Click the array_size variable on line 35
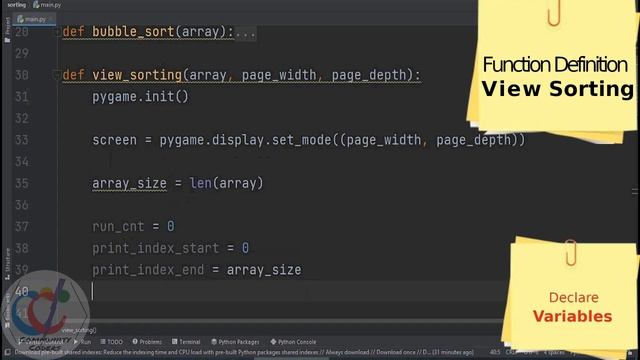This screenshot has width=640, height=360. tap(129, 183)
